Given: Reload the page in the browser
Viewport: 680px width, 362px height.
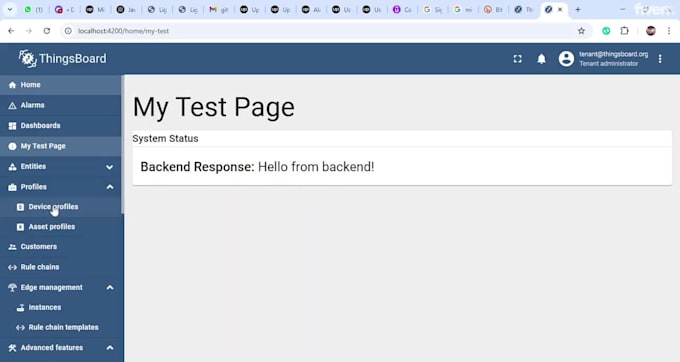Looking at the screenshot, I should click(x=47, y=31).
